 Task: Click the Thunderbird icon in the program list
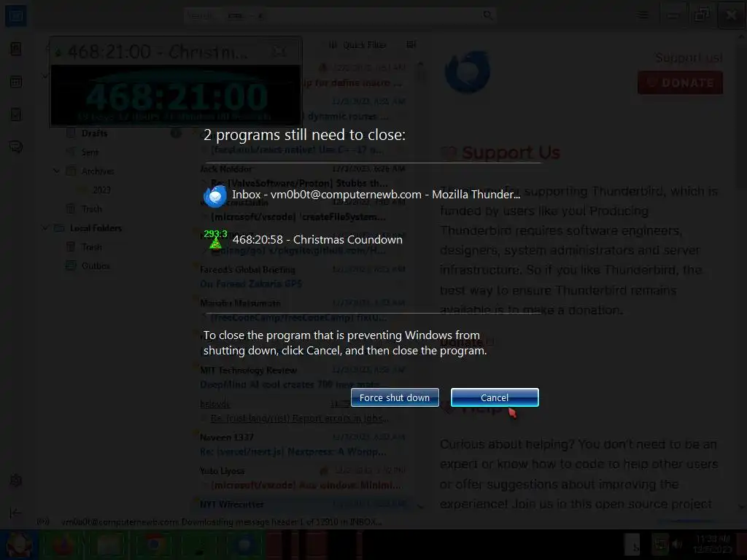tap(215, 195)
